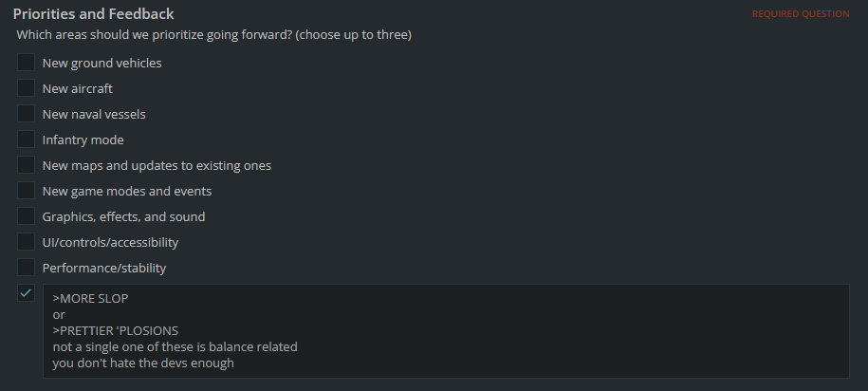Click the Graphics, effects, and sound label
868x391 pixels.
pyautogui.click(x=123, y=217)
